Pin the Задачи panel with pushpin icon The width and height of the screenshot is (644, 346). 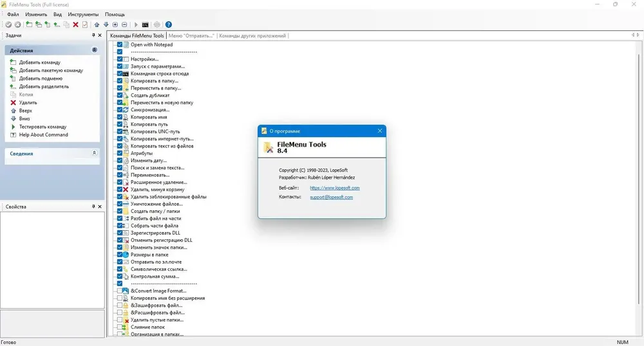pos(93,35)
